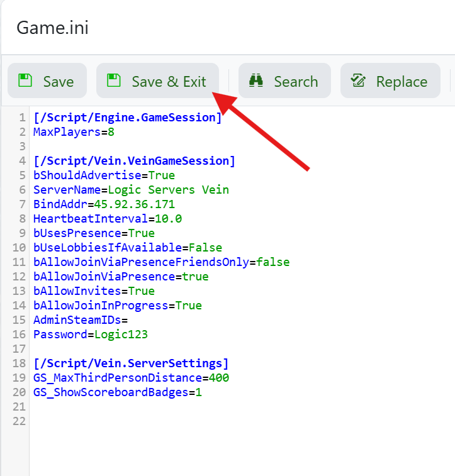Click the BindAddr IP address value
455x476 pixels.
[x=134, y=204]
